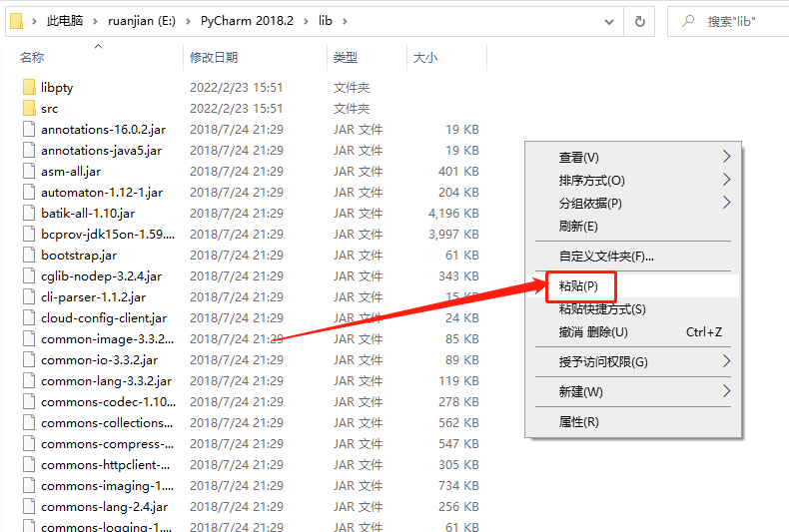Select the commons-lang-2.4.jar file icon
This screenshot has height=532, width=789.
tap(29, 507)
